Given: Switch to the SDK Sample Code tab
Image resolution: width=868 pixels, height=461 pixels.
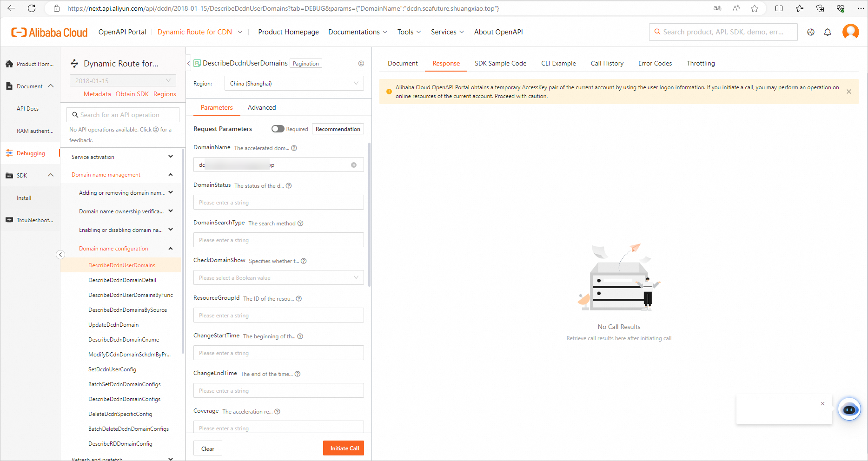Looking at the screenshot, I should [500, 64].
